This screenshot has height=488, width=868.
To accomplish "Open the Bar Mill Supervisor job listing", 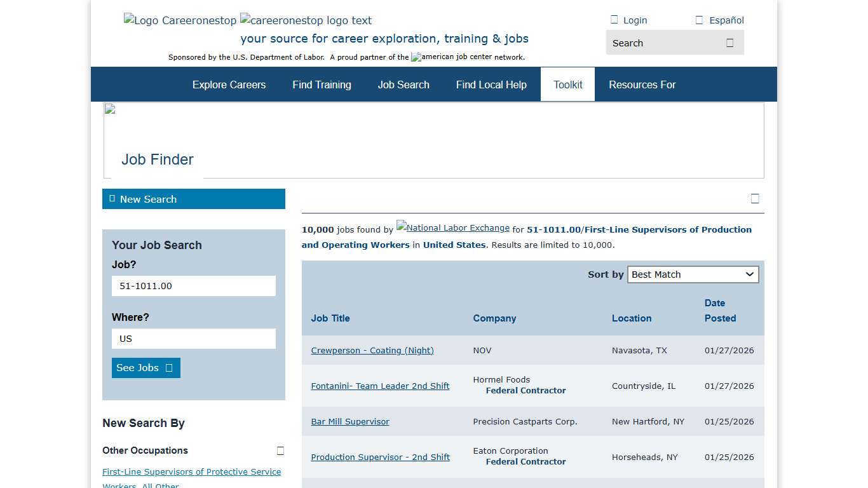I will click(350, 421).
